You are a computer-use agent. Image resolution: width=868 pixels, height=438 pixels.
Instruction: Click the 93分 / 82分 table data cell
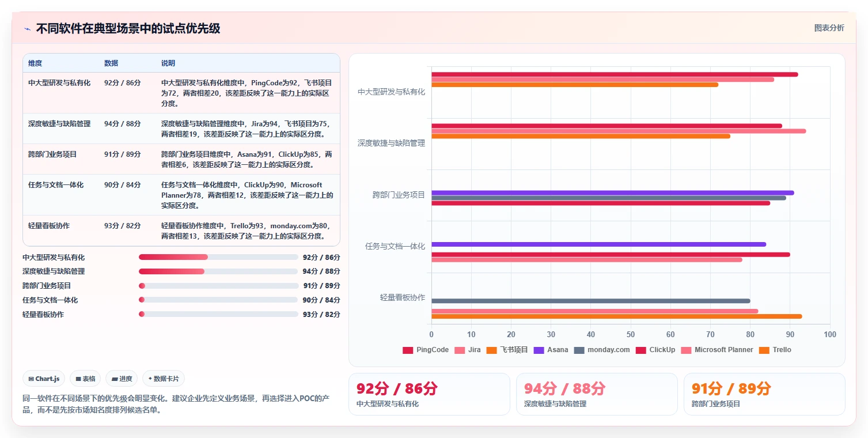point(123,226)
